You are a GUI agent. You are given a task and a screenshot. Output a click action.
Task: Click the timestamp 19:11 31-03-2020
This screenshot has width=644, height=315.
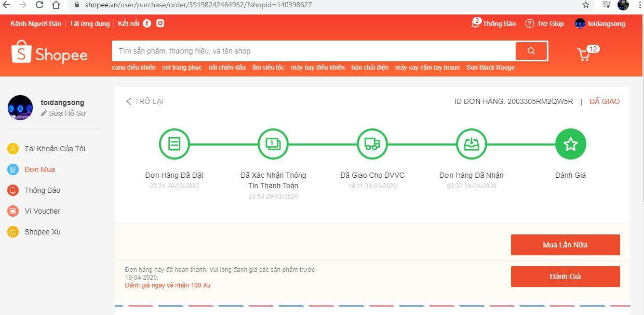point(372,186)
